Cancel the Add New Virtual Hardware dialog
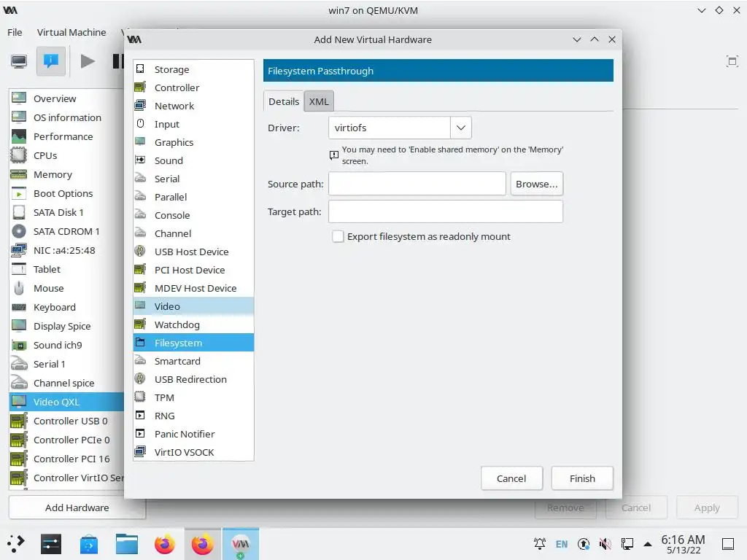This screenshot has height=560, width=747. click(511, 478)
